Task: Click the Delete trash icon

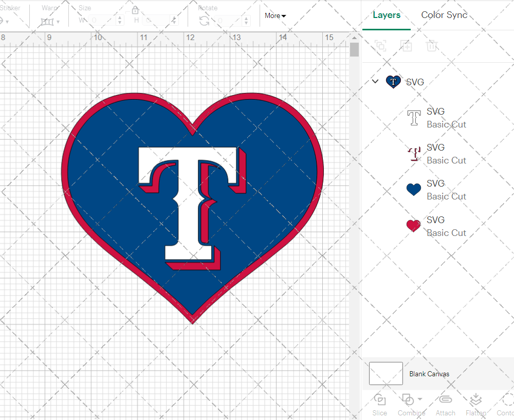Action: click(x=432, y=46)
